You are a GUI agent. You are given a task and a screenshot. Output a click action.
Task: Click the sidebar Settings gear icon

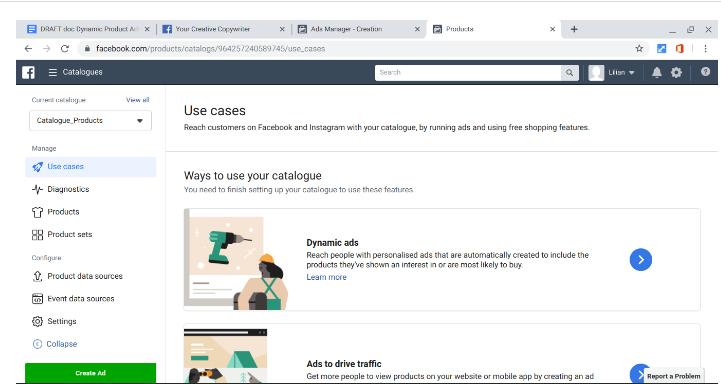[x=37, y=321]
